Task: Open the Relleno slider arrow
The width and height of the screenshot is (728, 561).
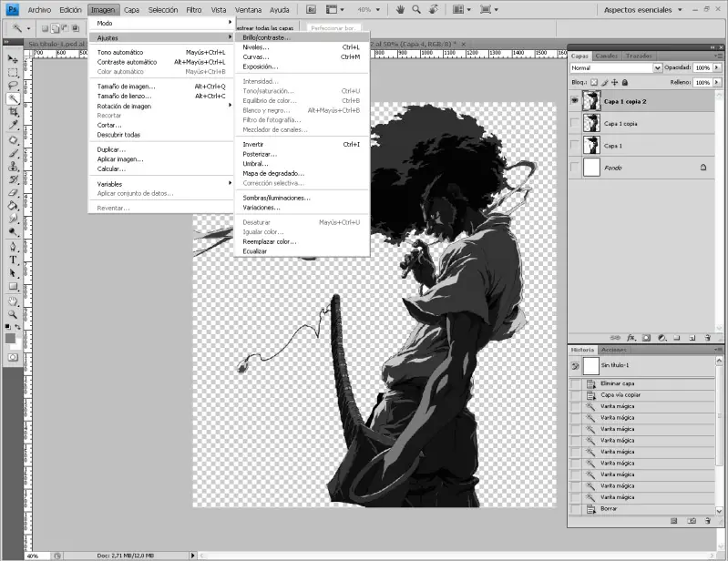Action: pyautogui.click(x=717, y=82)
